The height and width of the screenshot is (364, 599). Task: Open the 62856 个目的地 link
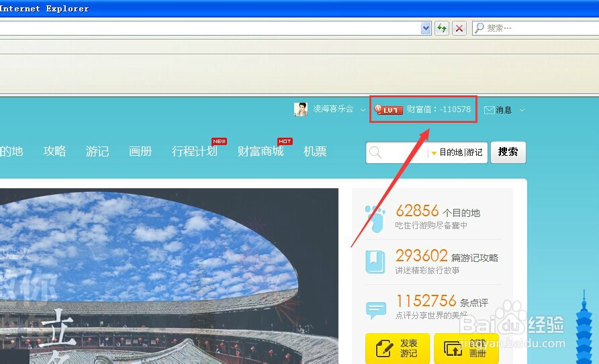pos(438,212)
